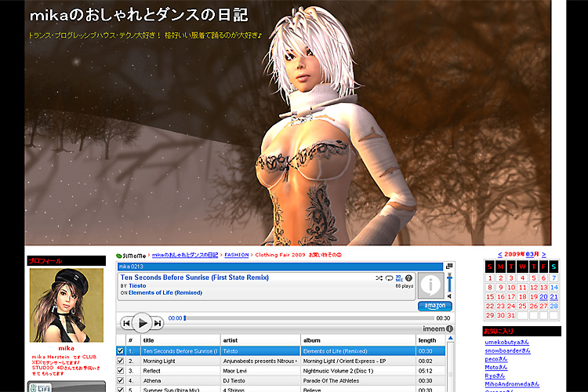Uncheck track 5 Summer Sun checkbox
The width and height of the screenshot is (588, 392).
coord(120,390)
